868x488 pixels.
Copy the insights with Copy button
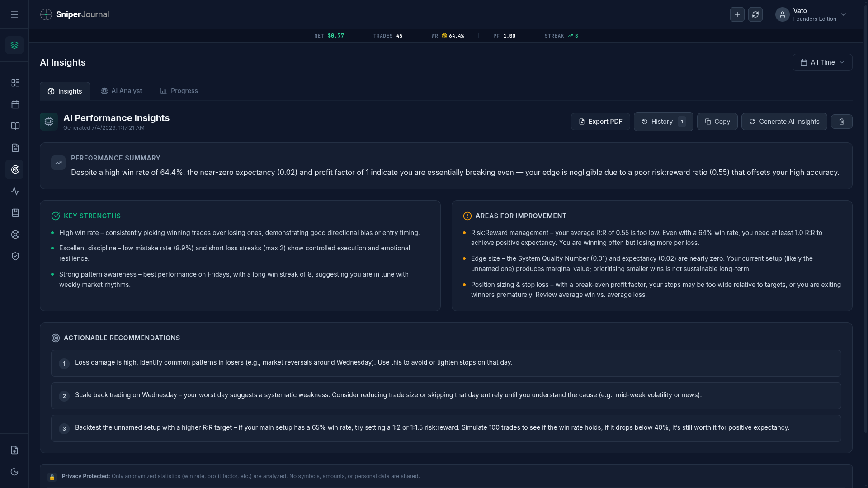(717, 122)
